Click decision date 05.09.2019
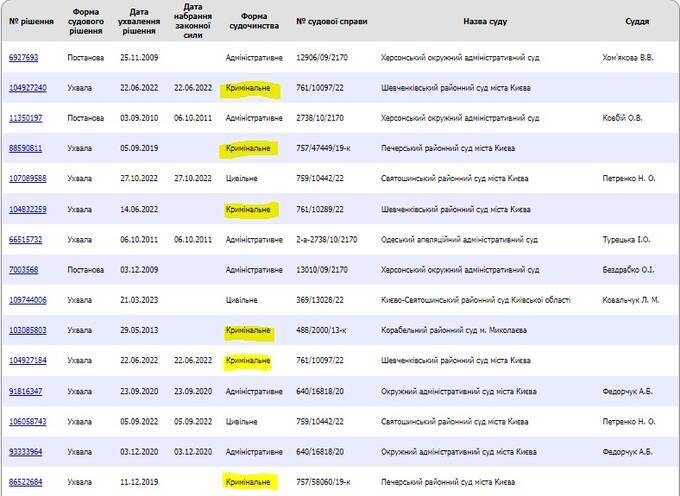 pos(139,148)
